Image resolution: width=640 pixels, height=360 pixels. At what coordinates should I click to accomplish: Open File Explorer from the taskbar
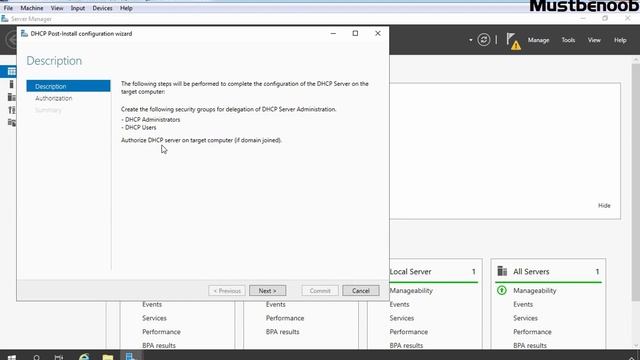point(108,357)
